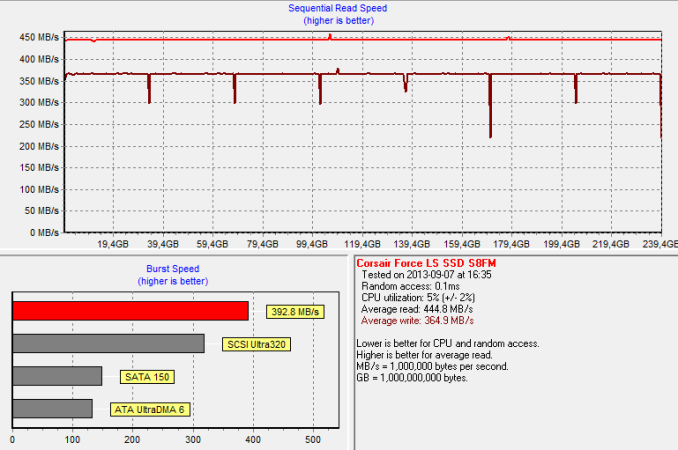
Task: Click the 219,4GB x-axis label
Action: 611,244
